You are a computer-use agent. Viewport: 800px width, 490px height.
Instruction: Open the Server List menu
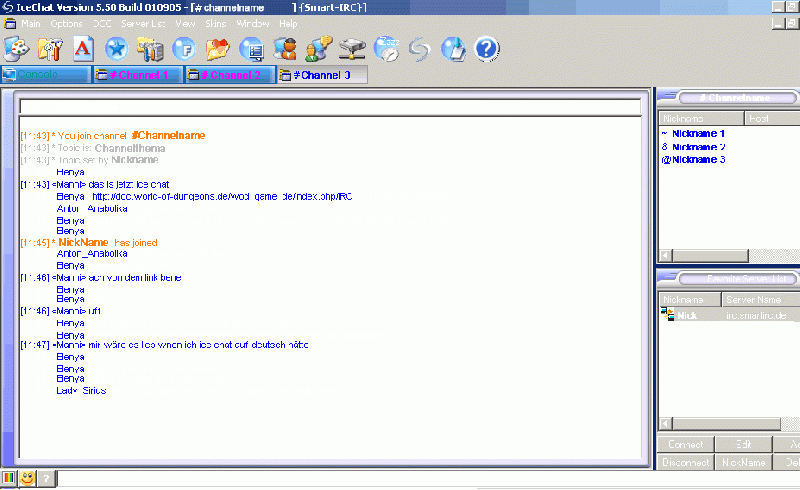143,23
